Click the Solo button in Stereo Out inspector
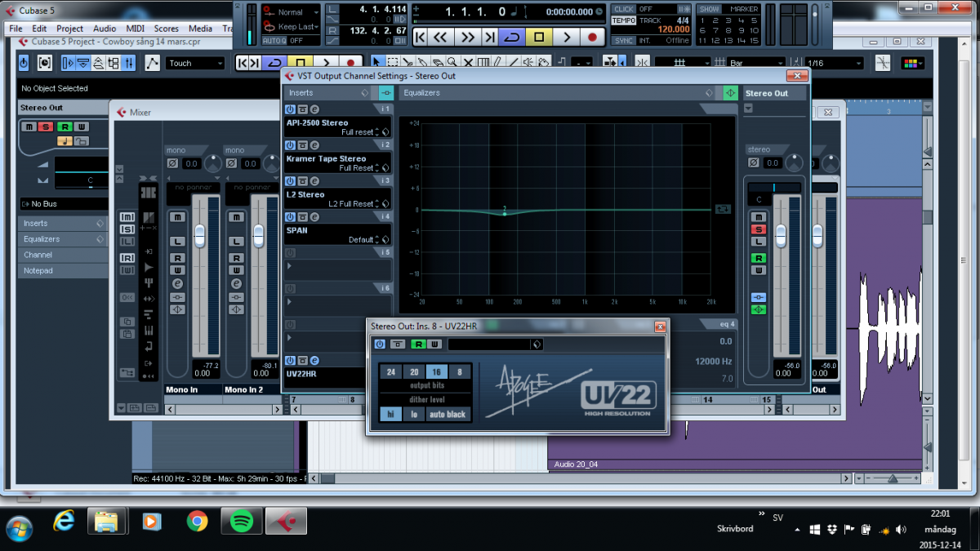The height and width of the screenshot is (551, 980). click(47, 127)
